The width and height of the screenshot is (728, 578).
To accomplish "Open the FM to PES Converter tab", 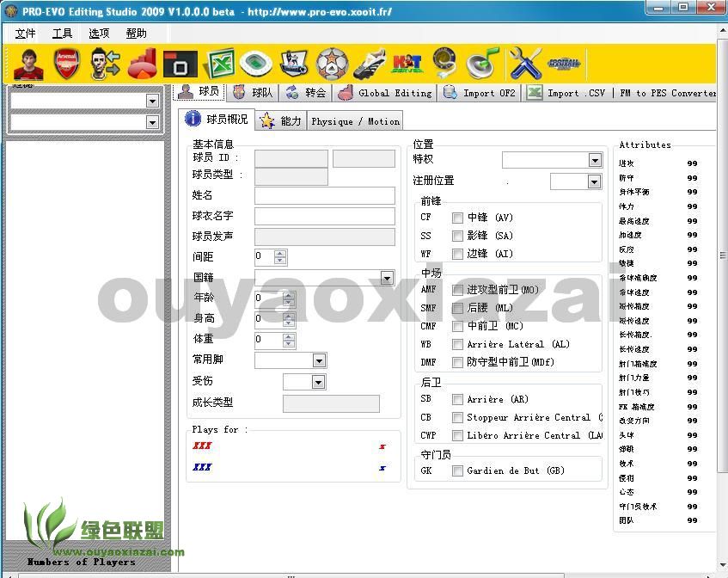I will click(x=668, y=93).
